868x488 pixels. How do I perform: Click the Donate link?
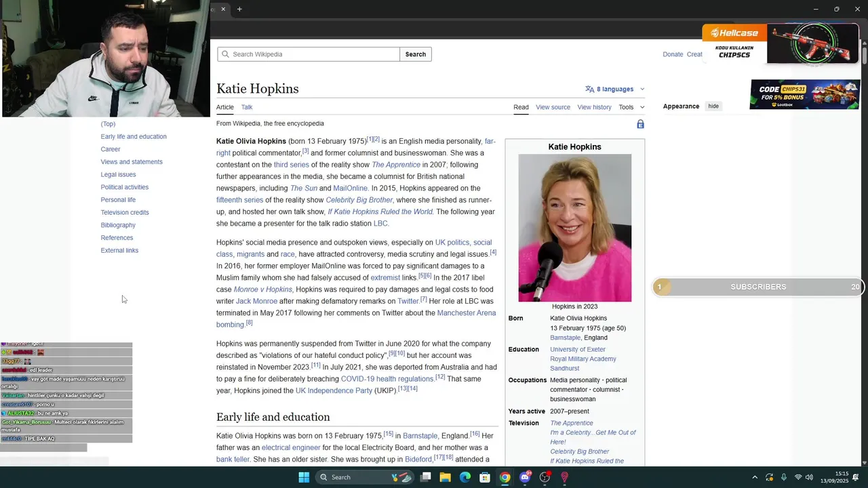673,54
